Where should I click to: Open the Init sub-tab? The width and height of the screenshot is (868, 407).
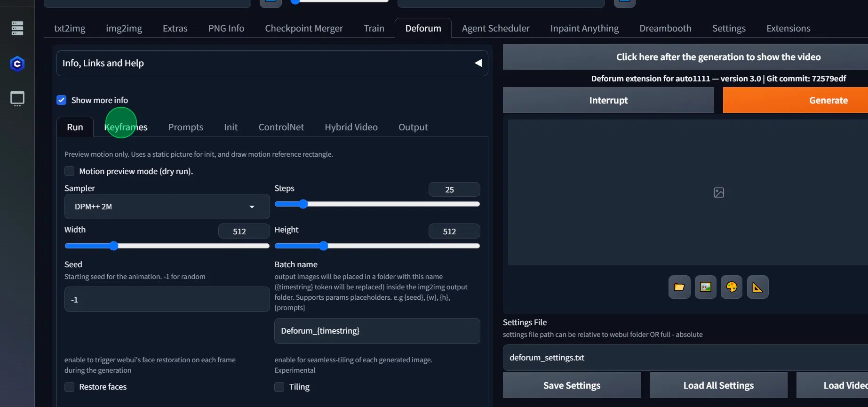(231, 127)
